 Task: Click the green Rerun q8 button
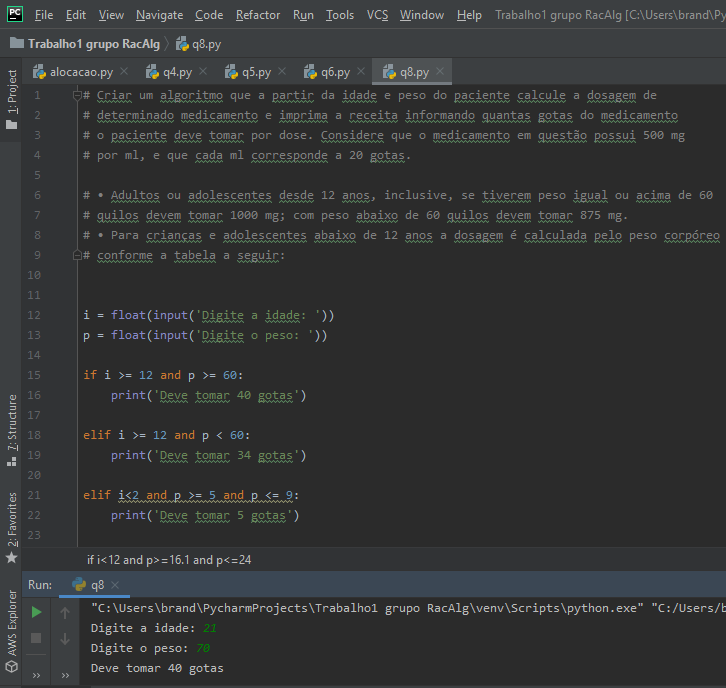(x=36, y=613)
